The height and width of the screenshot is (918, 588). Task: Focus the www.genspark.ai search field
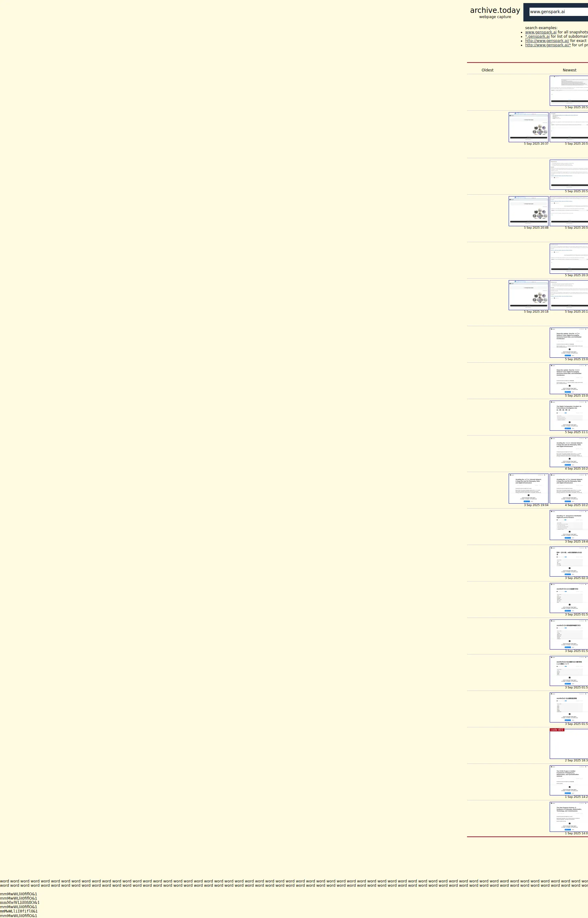tap(558, 12)
